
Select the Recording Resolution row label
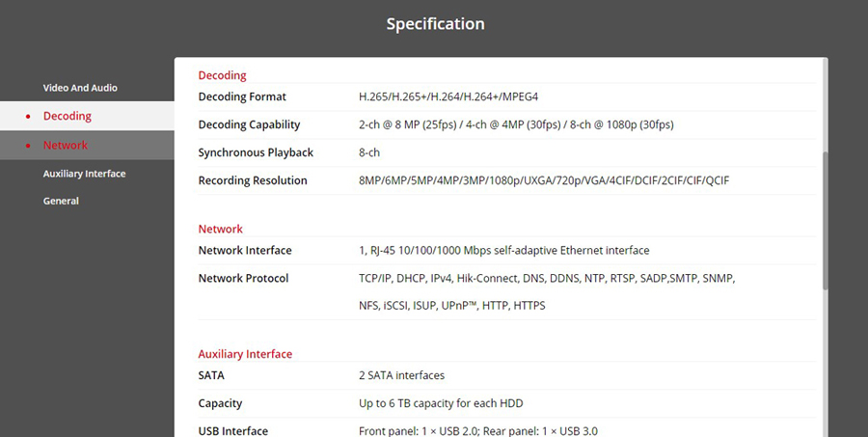[x=253, y=180]
